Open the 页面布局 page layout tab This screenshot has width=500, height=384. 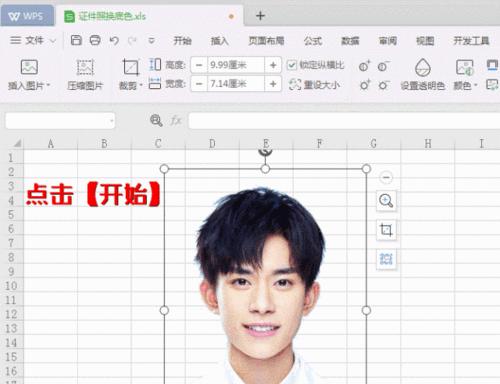266,41
